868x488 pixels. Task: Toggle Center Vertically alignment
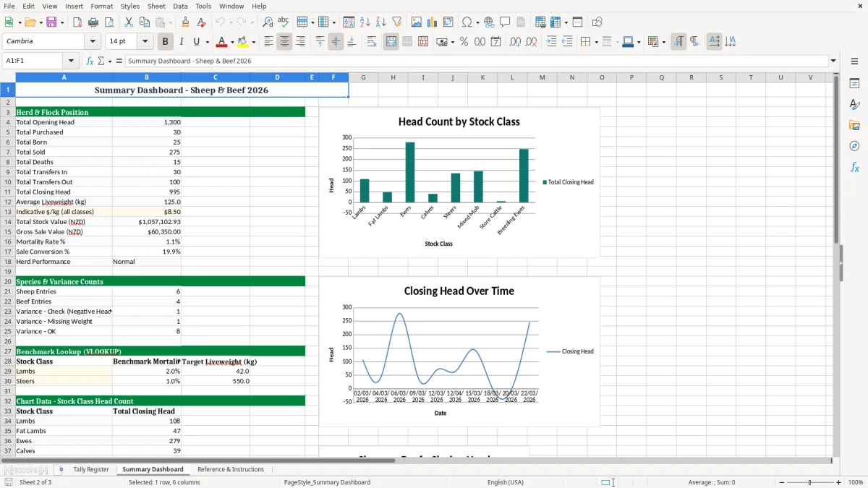[336, 42]
